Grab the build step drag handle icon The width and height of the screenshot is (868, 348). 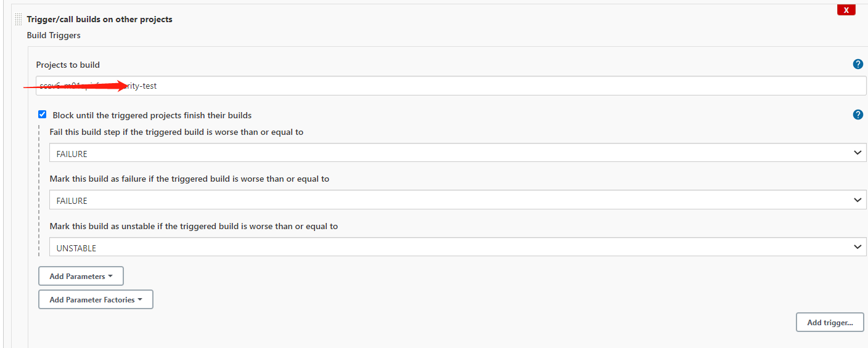click(x=18, y=19)
